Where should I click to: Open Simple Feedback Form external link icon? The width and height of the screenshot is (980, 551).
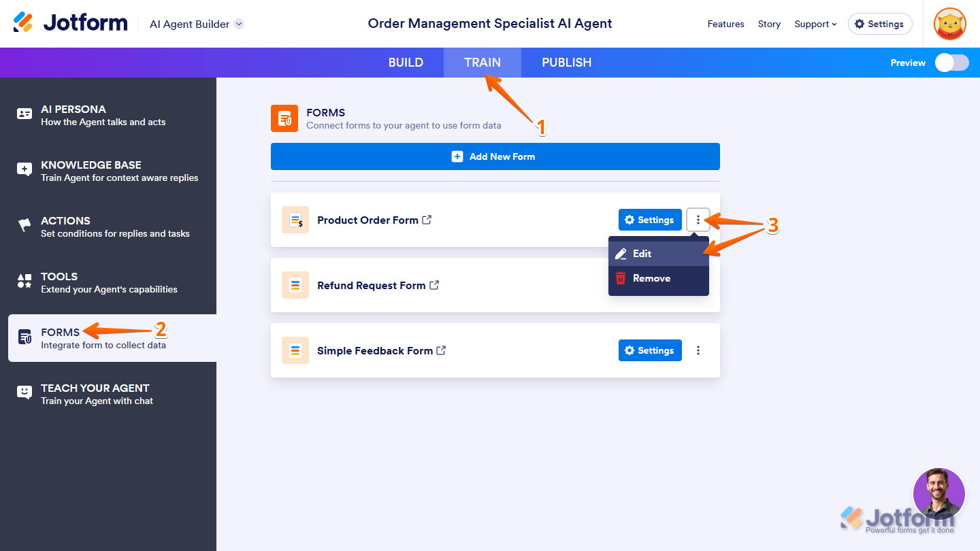pyautogui.click(x=441, y=350)
